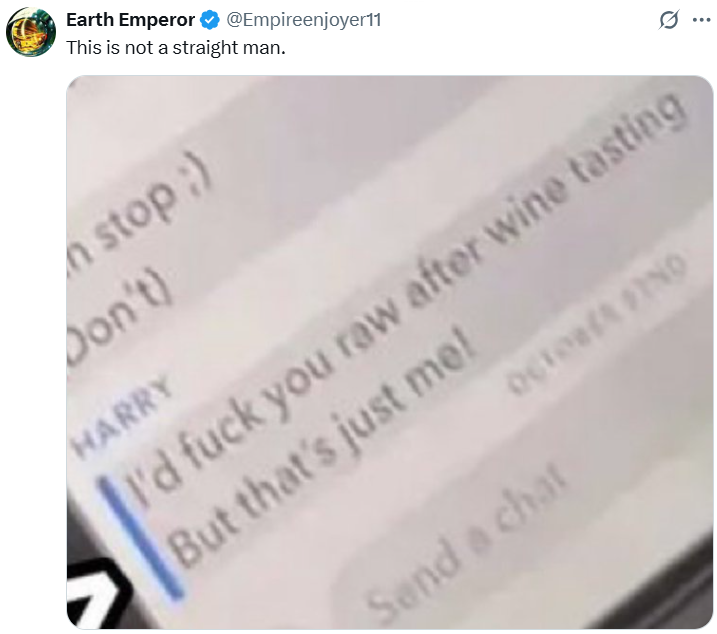The height and width of the screenshot is (634, 717).
Task: Open the three-dot more options menu
Action: click(701, 20)
